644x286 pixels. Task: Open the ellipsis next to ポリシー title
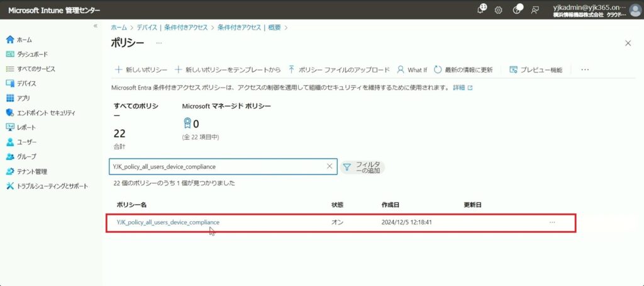pyautogui.click(x=159, y=43)
